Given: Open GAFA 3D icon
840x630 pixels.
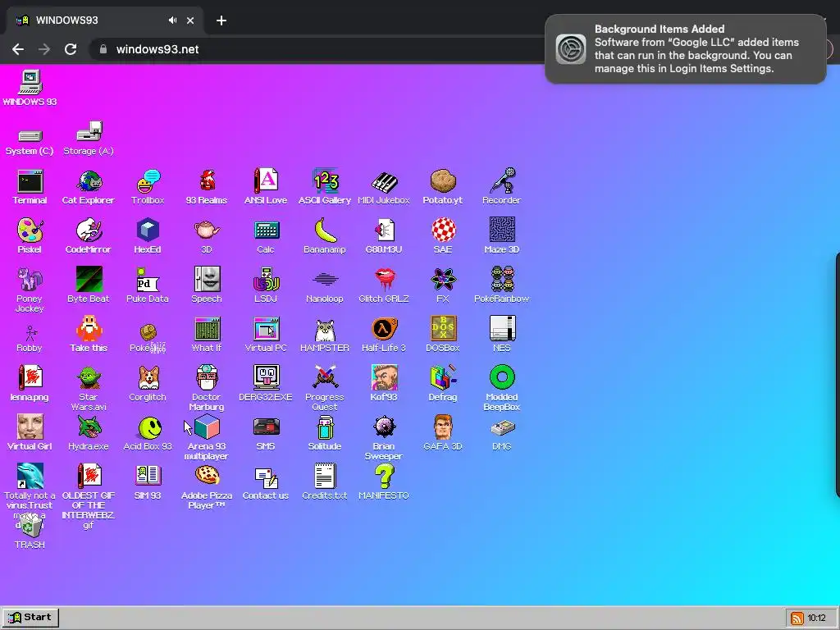Looking at the screenshot, I should [442, 427].
